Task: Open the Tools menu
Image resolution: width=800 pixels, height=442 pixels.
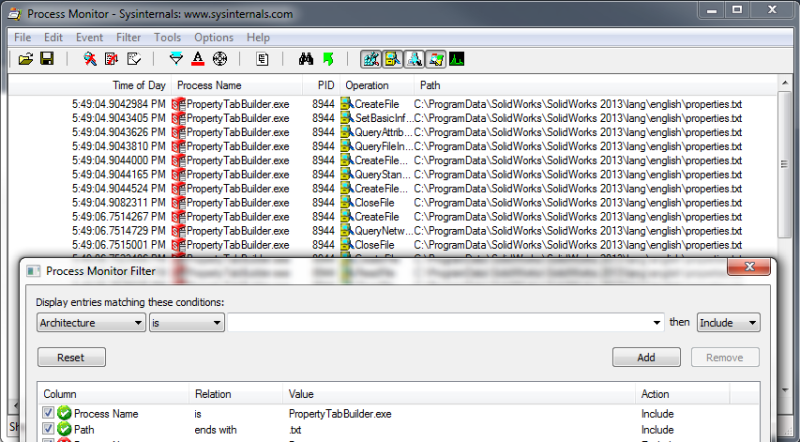Action: coord(167,37)
